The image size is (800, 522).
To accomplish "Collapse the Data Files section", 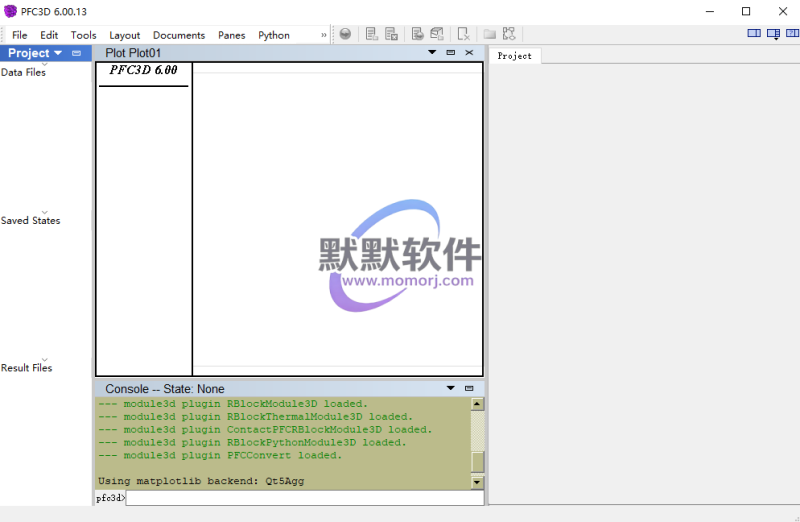I will point(44,64).
